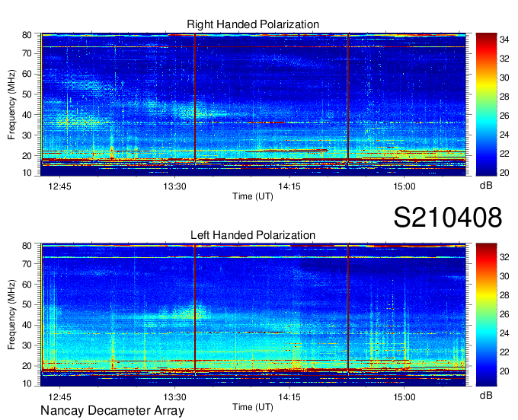The height and width of the screenshot is (420, 518).
Task: Click "dB" unit under Left Handed colorbar
Action: pyautogui.click(x=486, y=395)
